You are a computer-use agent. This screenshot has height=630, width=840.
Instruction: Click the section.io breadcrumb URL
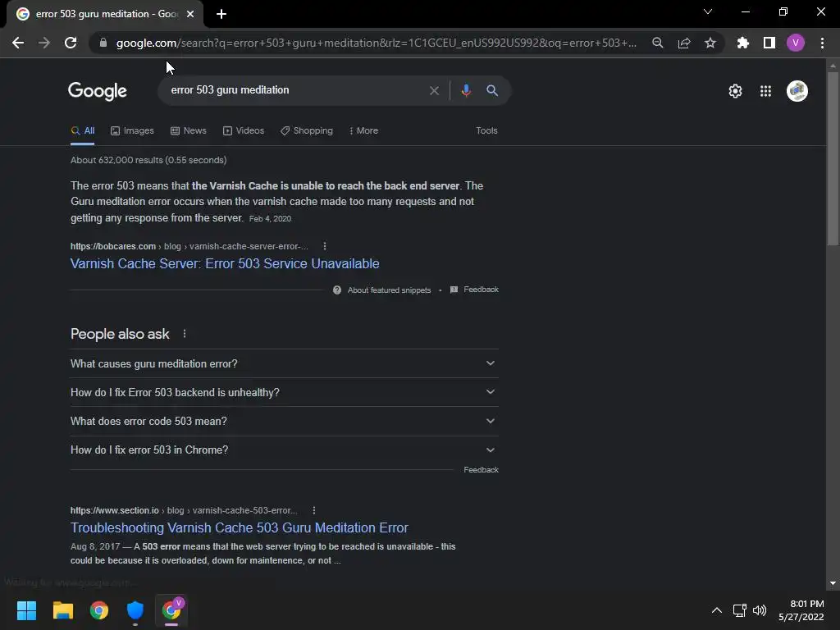point(184,510)
